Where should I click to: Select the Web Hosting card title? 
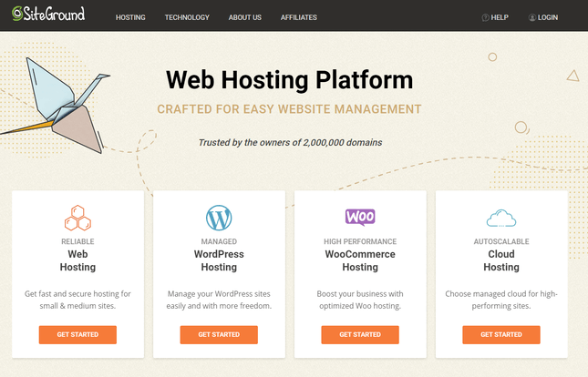[77, 260]
